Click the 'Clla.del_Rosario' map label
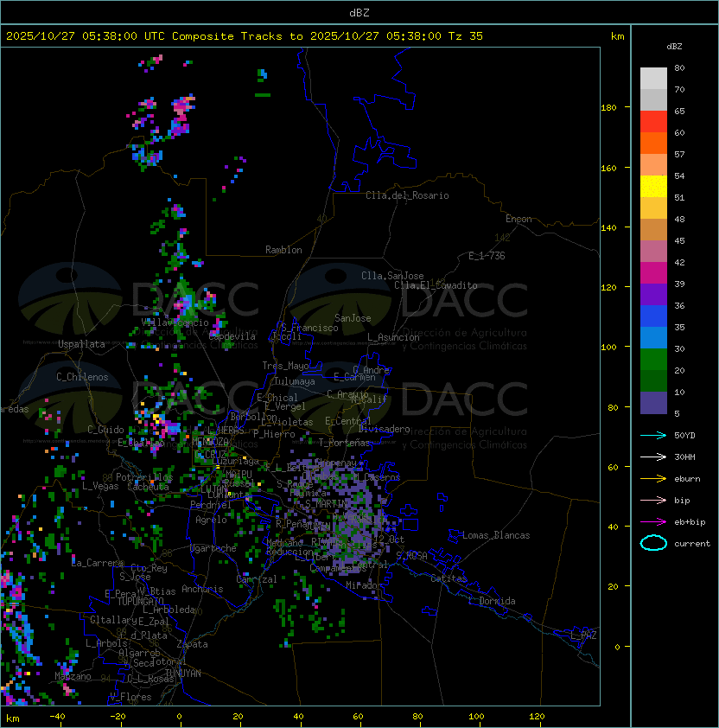 tap(407, 195)
